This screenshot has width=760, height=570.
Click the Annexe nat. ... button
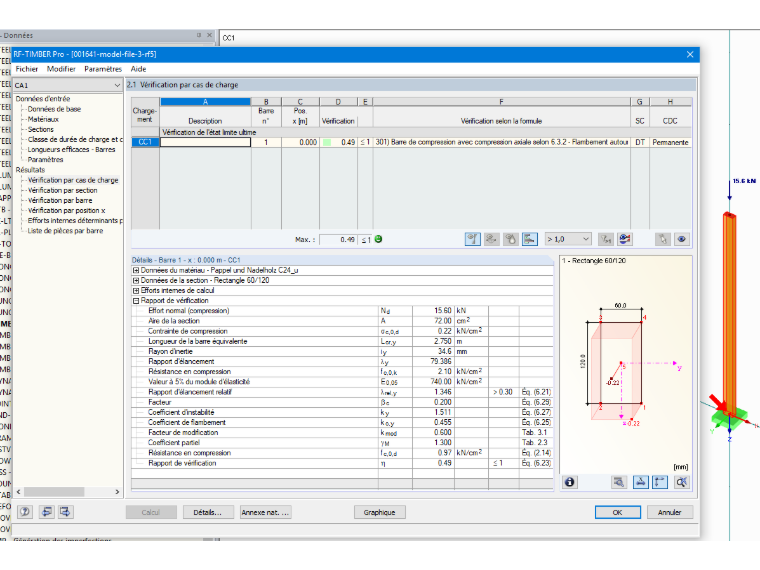[266, 512]
